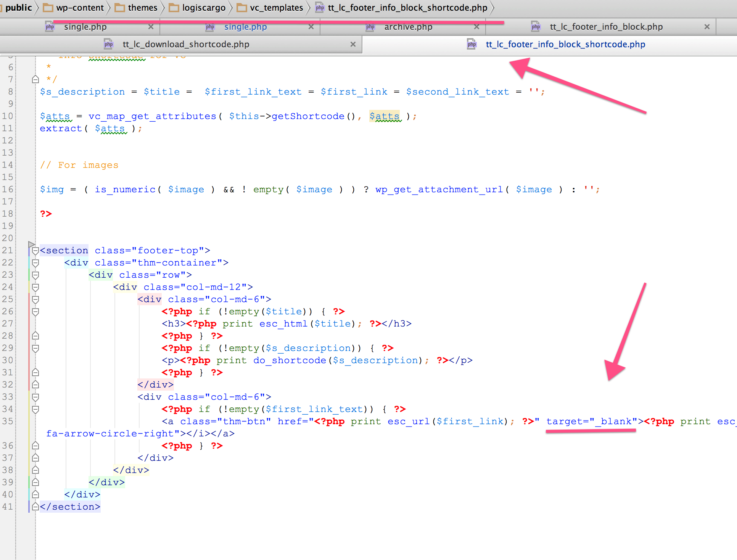The width and height of the screenshot is (737, 560).
Task: Close the tt_lc_footer_info_block.php tab
Action: pyautogui.click(x=707, y=27)
